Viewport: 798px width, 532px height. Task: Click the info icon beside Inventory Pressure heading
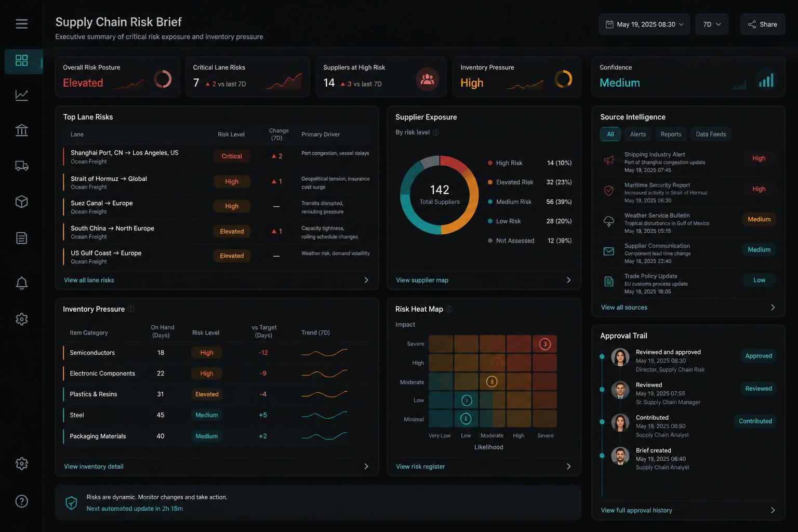point(131,309)
